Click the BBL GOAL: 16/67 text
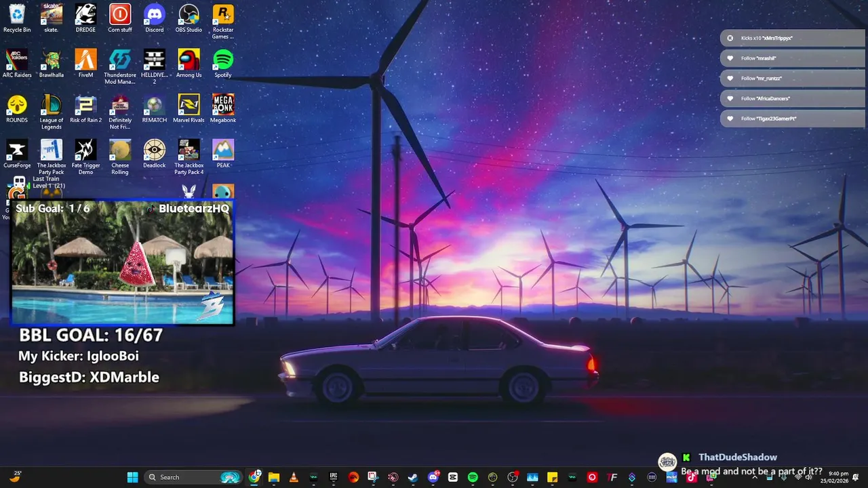 pyautogui.click(x=91, y=335)
